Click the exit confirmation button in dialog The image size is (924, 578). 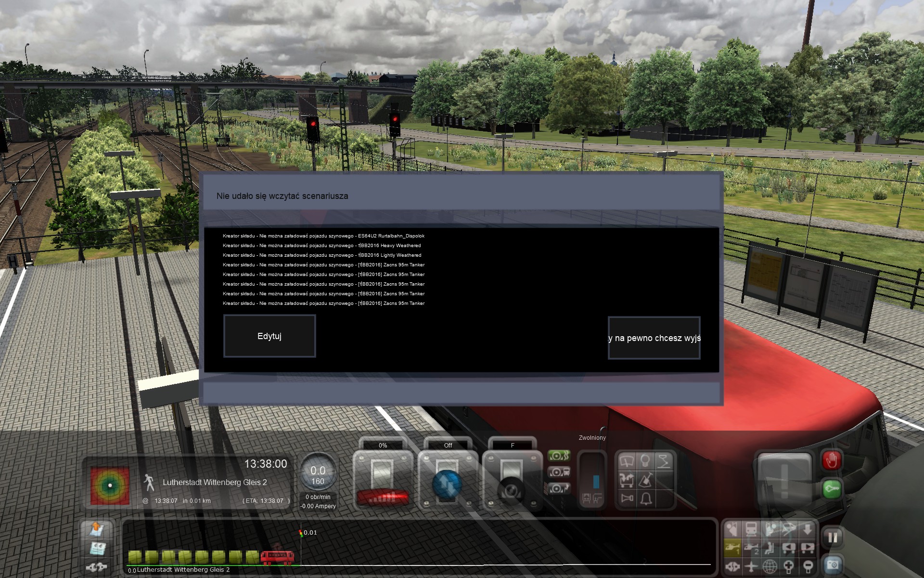click(x=654, y=338)
